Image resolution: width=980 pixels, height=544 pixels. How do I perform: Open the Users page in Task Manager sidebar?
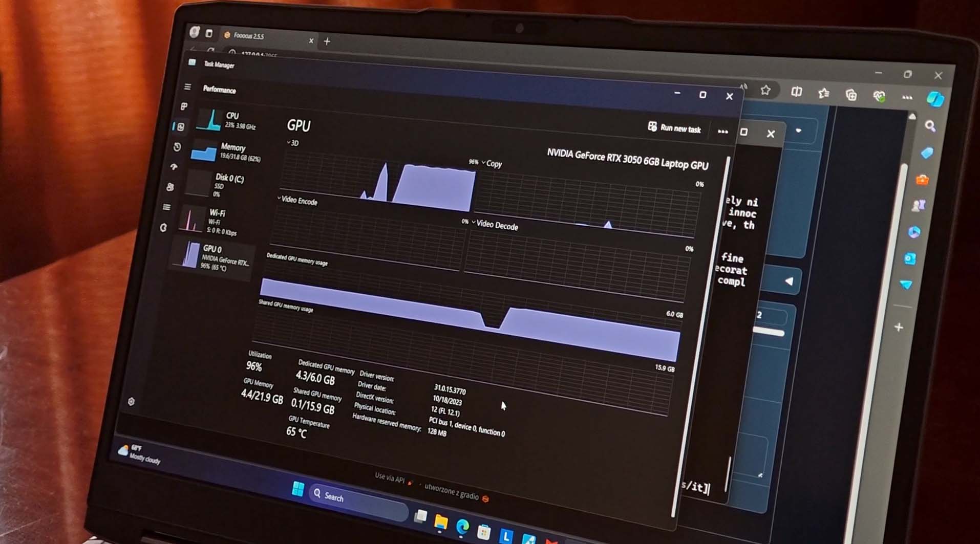171,187
